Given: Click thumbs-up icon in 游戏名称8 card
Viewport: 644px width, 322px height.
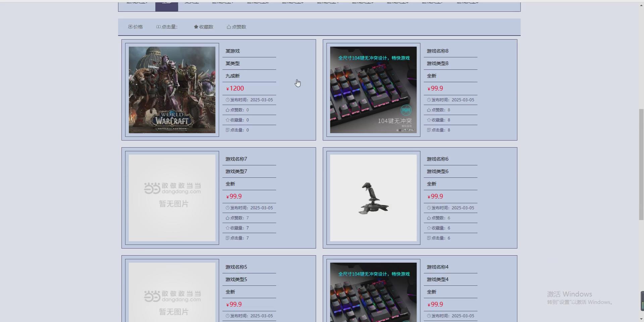Looking at the screenshot, I should click(429, 110).
